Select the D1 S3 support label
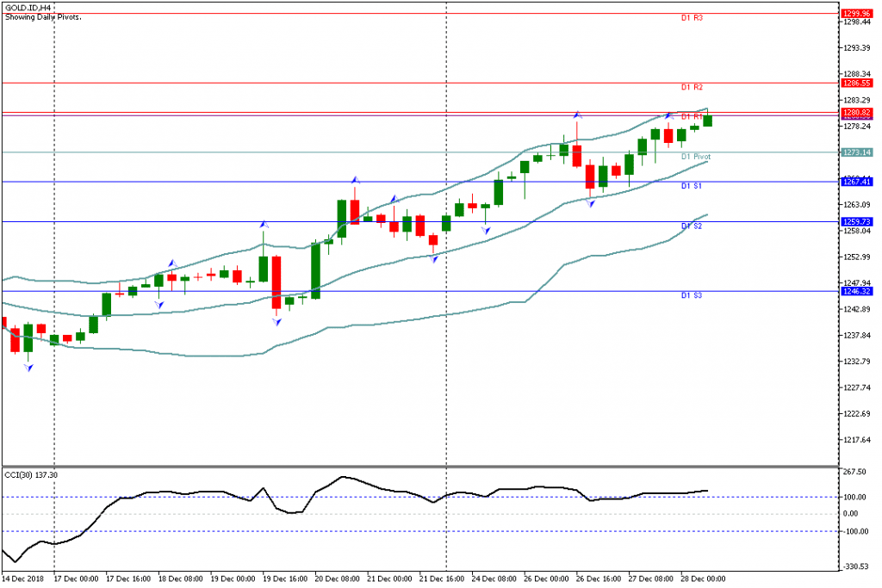This screenshot has width=882, height=588. click(693, 295)
